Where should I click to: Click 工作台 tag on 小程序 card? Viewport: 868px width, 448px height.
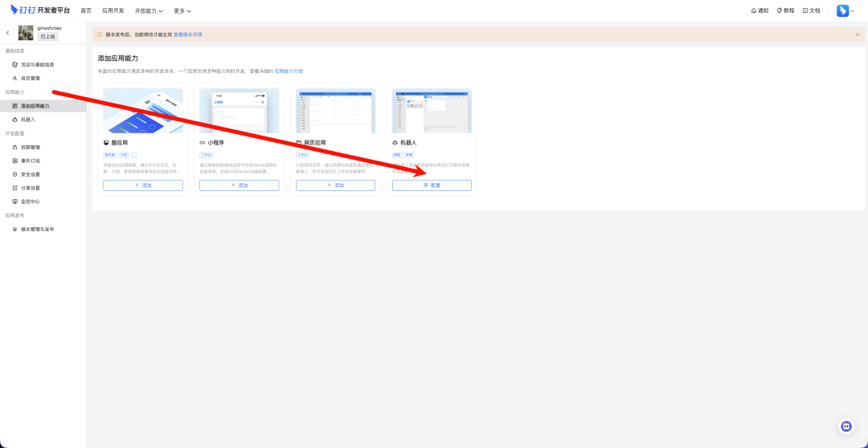[x=206, y=156]
